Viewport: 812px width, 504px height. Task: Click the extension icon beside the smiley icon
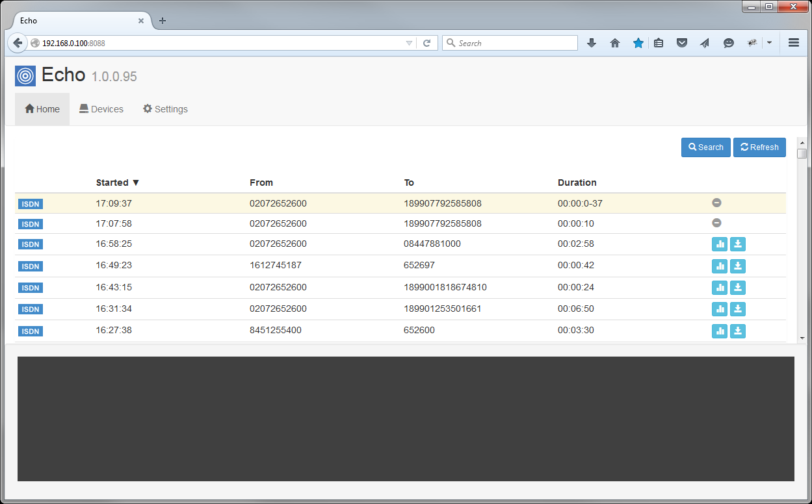click(x=752, y=43)
